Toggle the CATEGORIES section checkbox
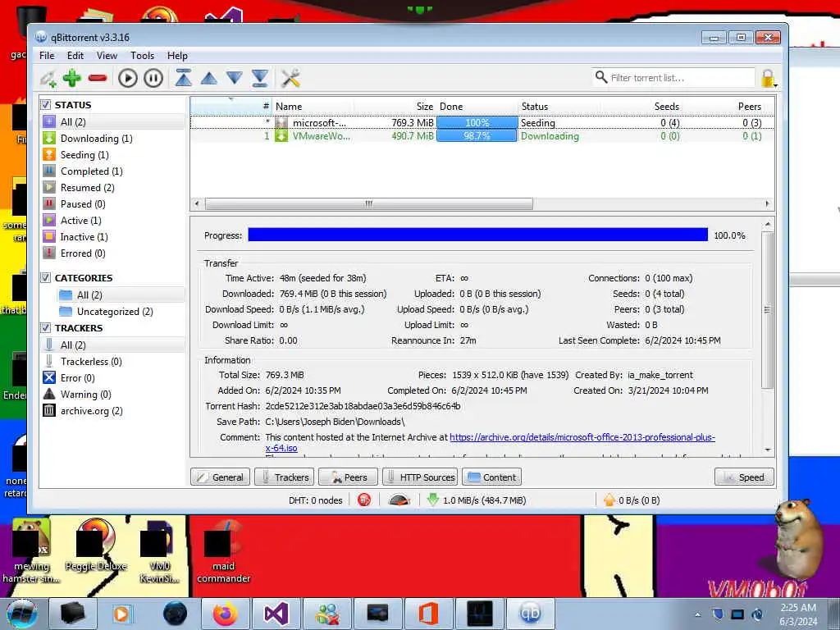This screenshot has height=630, width=840. [46, 278]
